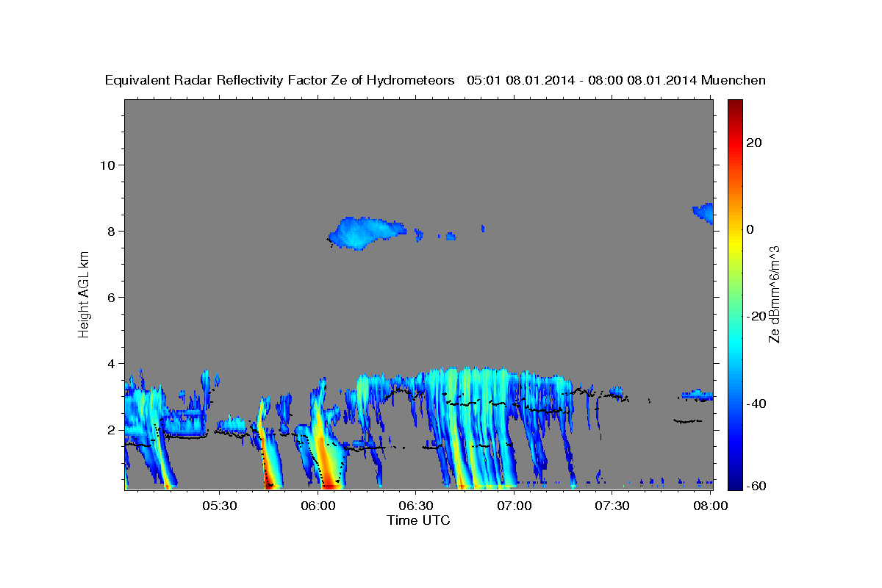Viewport: 882px width, 588px height.
Task: Click the '4' height tick label
Action: (x=112, y=363)
